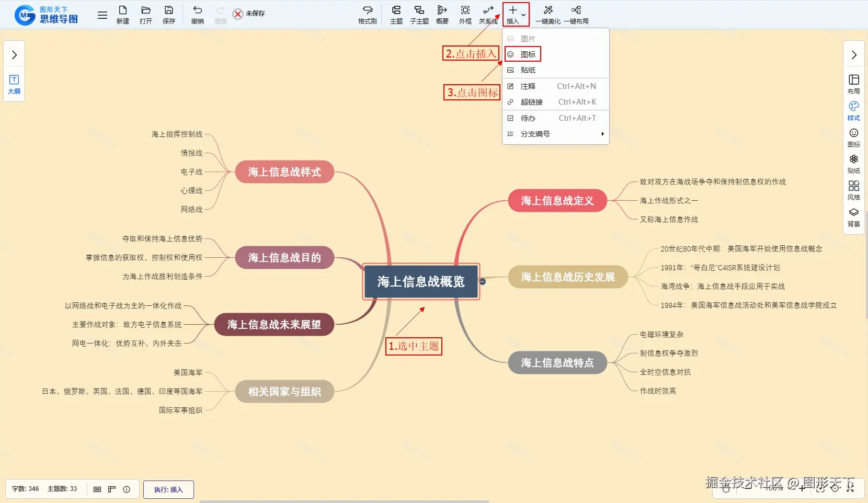Click the 未保存 unsaved status indicator
Image resolution: width=868 pixels, height=503 pixels.
pos(249,14)
